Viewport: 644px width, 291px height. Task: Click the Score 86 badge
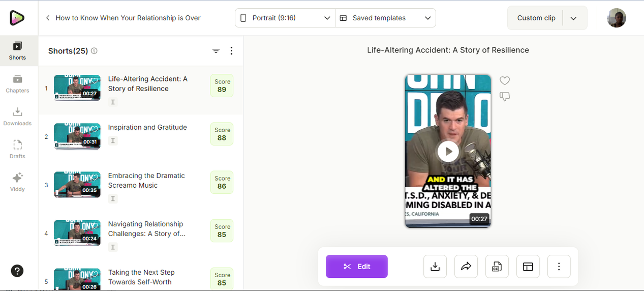pyautogui.click(x=222, y=182)
